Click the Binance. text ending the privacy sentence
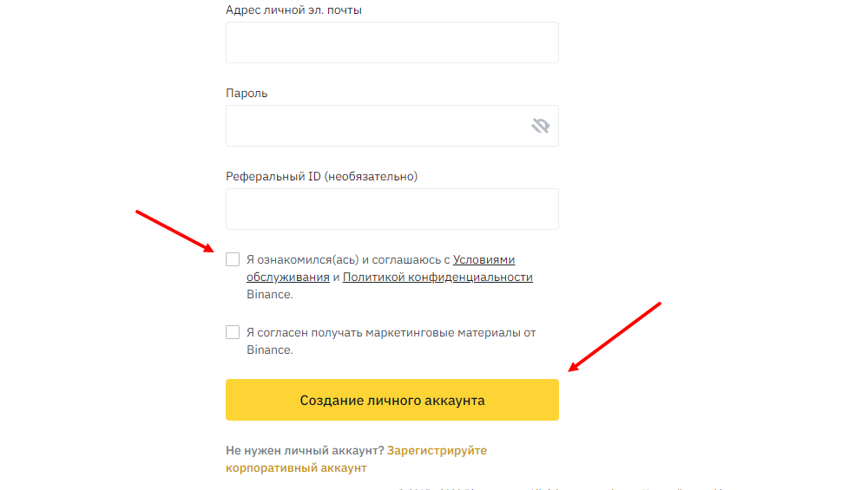 [x=269, y=295]
